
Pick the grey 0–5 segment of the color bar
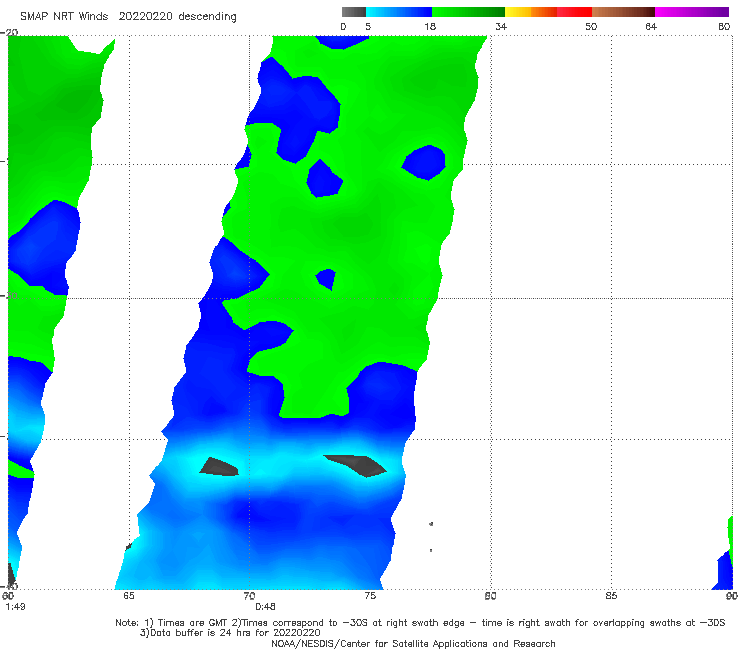coord(354,12)
